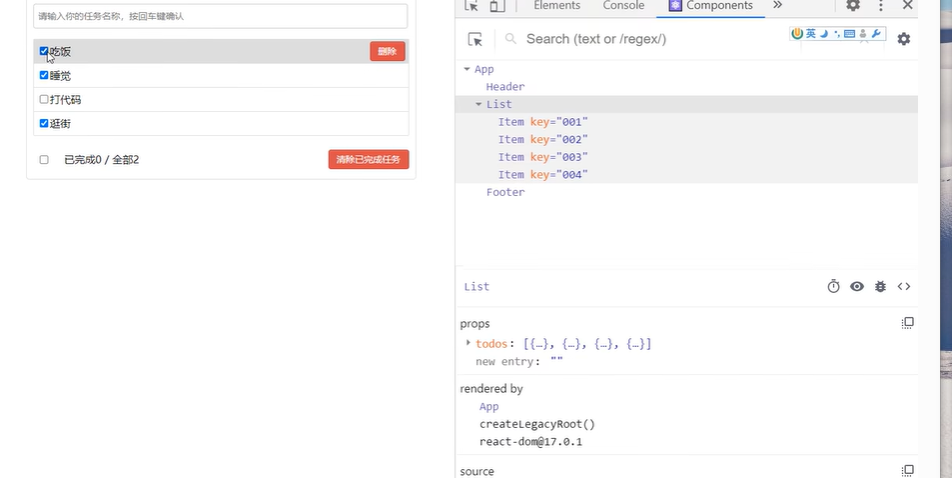Click the 打代码 task label
The image size is (952, 478).
coord(66,100)
